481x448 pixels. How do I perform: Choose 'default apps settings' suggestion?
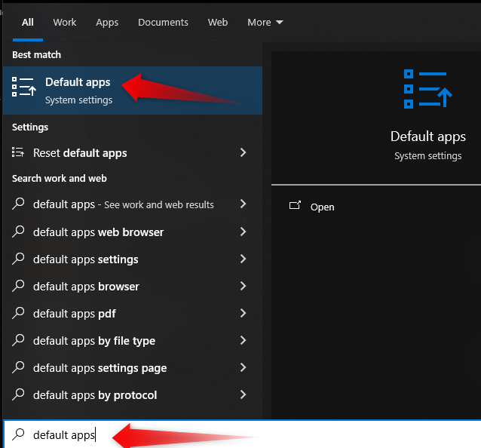pos(133,259)
